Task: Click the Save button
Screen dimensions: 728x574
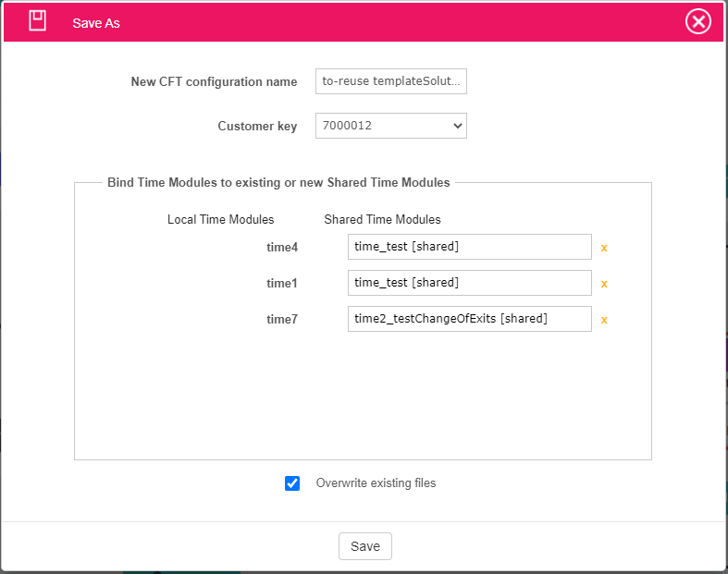Action: (x=365, y=546)
